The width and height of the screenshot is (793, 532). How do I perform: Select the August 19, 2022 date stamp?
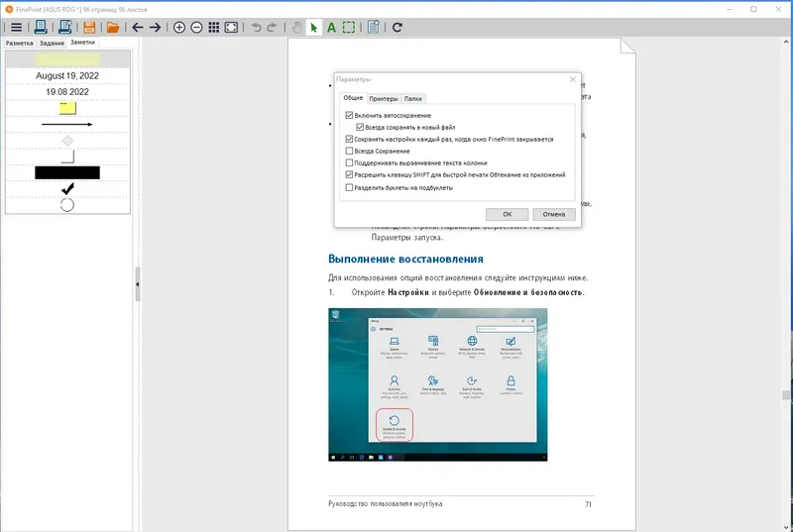point(67,75)
